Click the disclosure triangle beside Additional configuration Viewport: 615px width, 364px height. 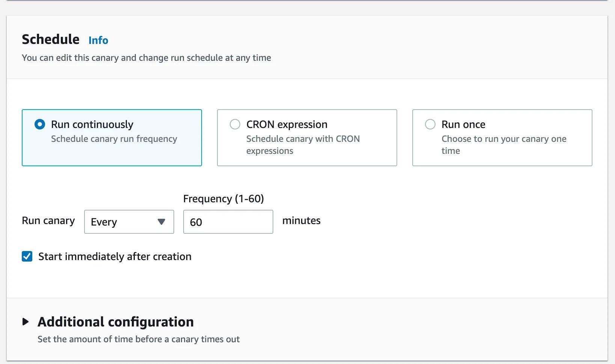coord(26,321)
